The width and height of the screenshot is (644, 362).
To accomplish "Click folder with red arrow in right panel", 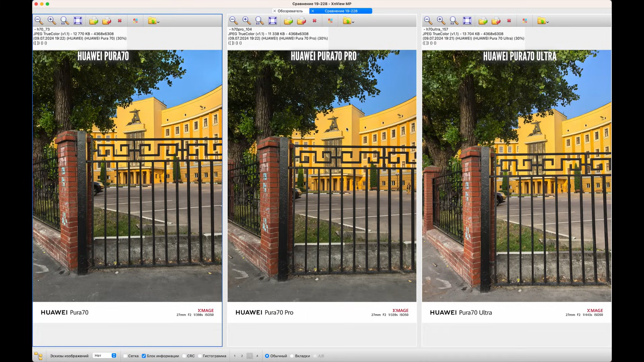I will [496, 21].
